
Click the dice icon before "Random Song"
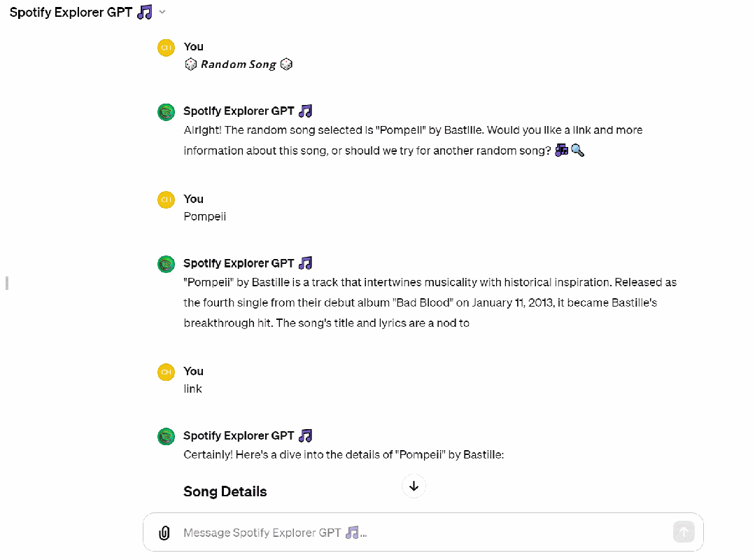coord(190,64)
